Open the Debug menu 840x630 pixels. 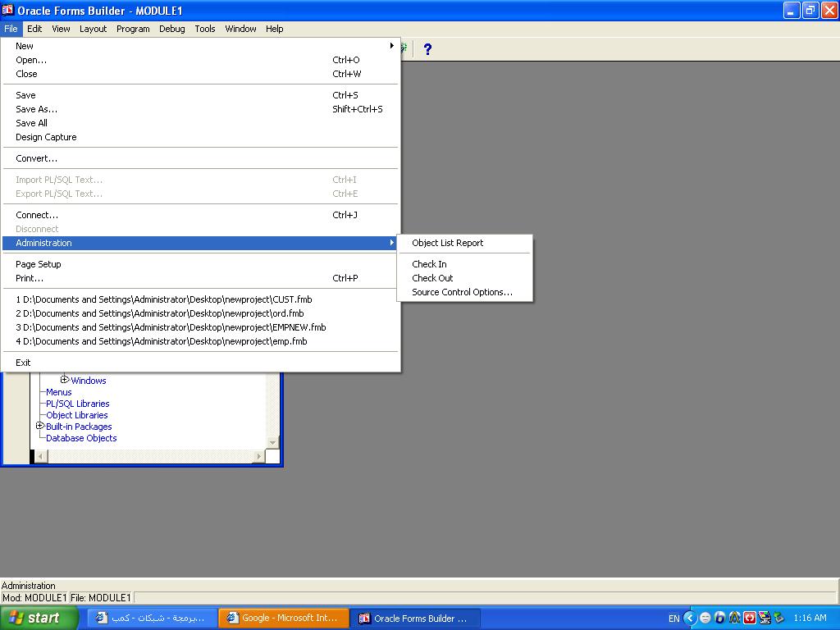click(172, 29)
